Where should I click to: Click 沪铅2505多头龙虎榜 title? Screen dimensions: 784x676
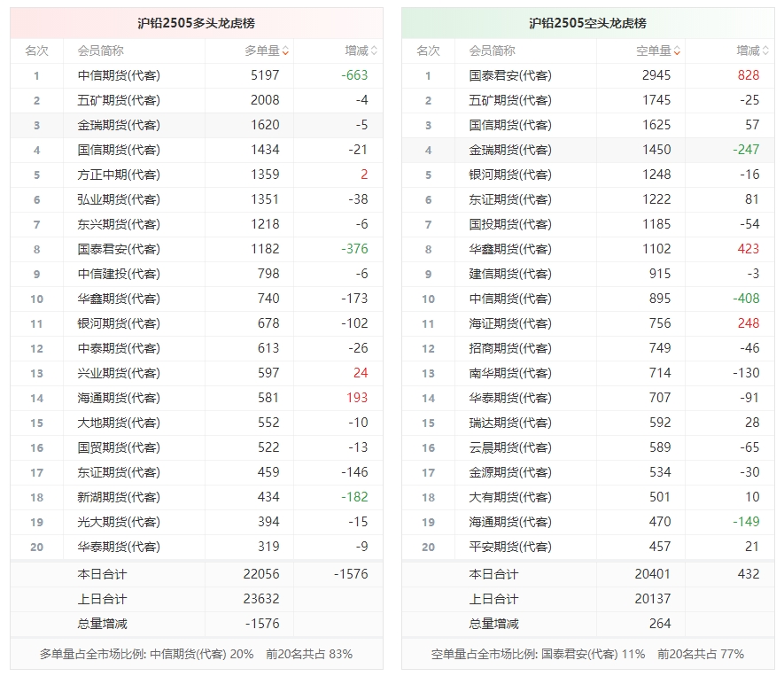(x=197, y=24)
